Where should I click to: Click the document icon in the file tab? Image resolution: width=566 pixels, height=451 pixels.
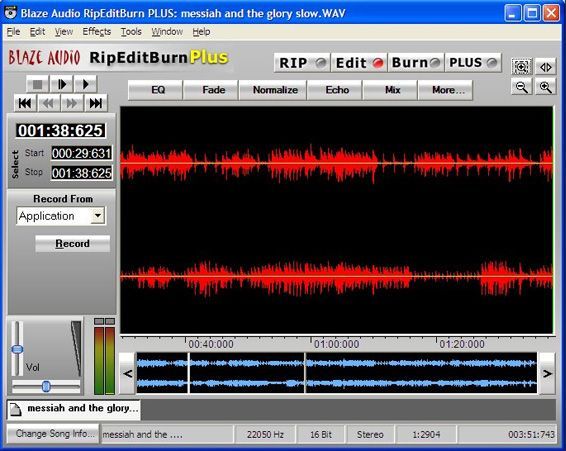16,409
